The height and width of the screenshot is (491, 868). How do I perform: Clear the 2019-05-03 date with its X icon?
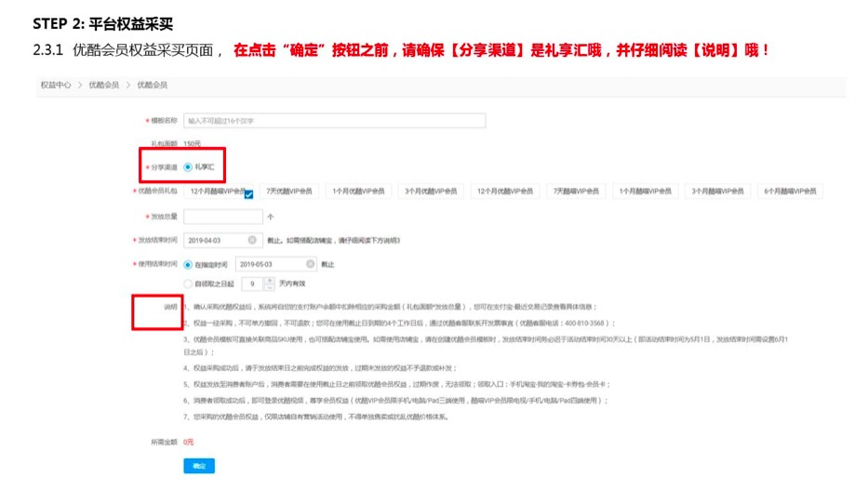(311, 264)
